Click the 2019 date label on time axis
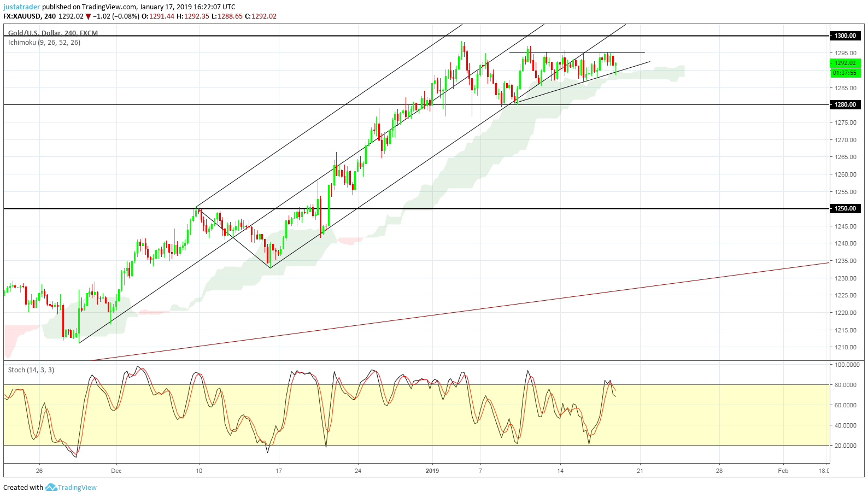Image resolution: width=868 pixels, height=497 pixels. coord(432,471)
